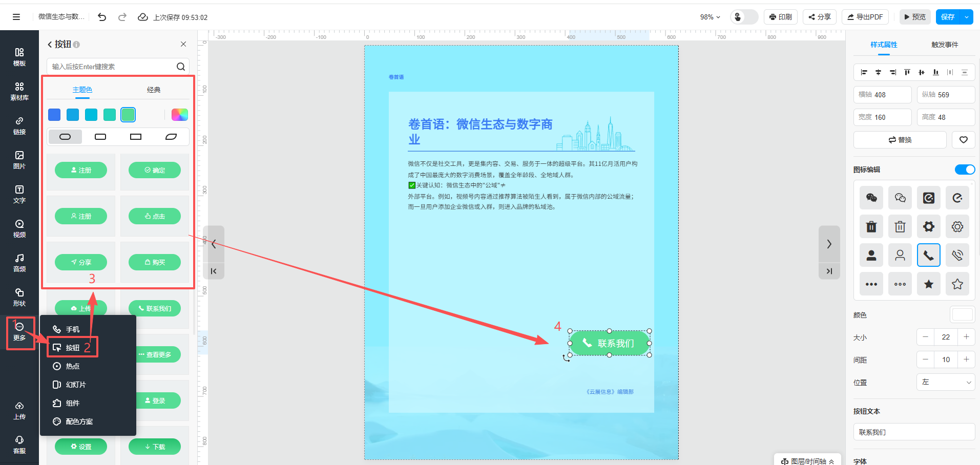Choose 热点 from the more menu
Screen dimensions: 980x465
[72, 366]
